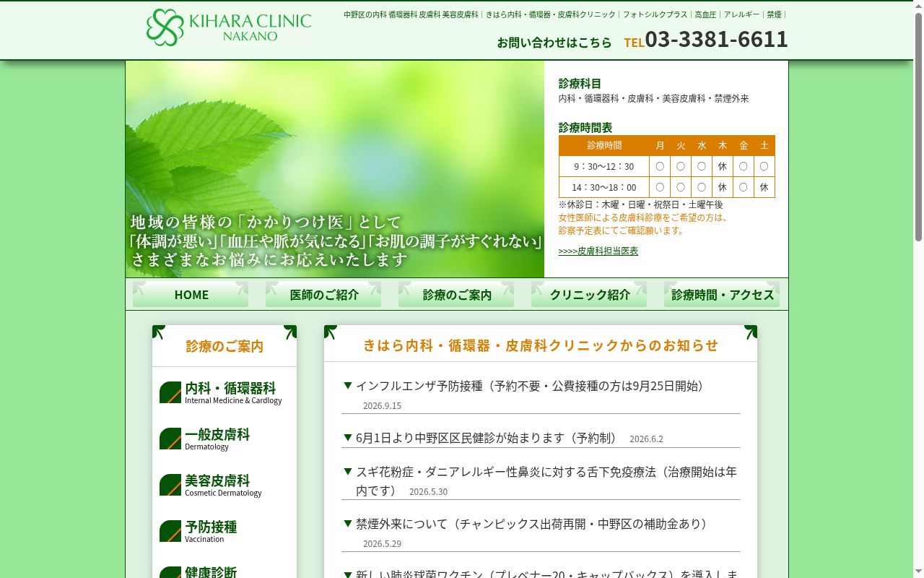Click ※休診日：木曜・日曜・祝祭日・土曜午後 note
The height and width of the screenshot is (578, 924).
[640, 204]
